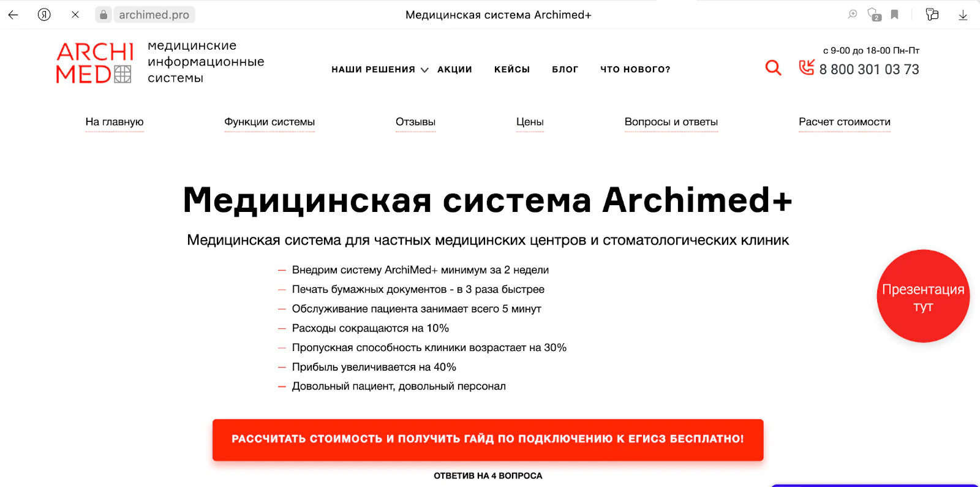Open the toolbar icon with badge 2
Image resolution: width=980 pixels, height=487 pixels.
pos(874,15)
